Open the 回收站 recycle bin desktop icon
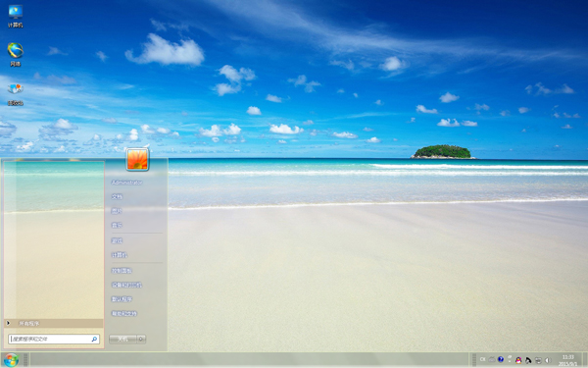Screen dimensions: 588x368 click(16, 94)
